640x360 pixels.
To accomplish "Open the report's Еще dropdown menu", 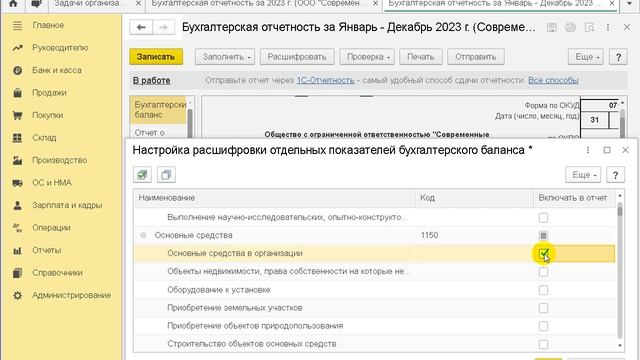I will [586, 57].
